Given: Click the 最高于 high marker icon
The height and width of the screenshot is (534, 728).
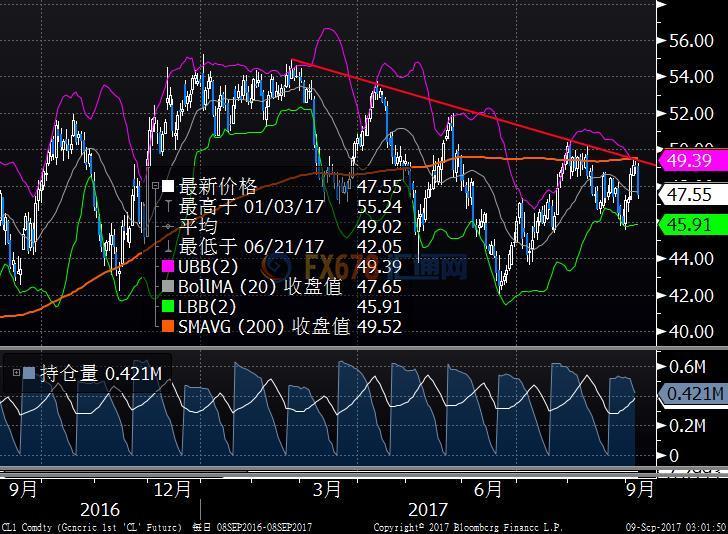Looking at the screenshot, I should tap(168, 207).
